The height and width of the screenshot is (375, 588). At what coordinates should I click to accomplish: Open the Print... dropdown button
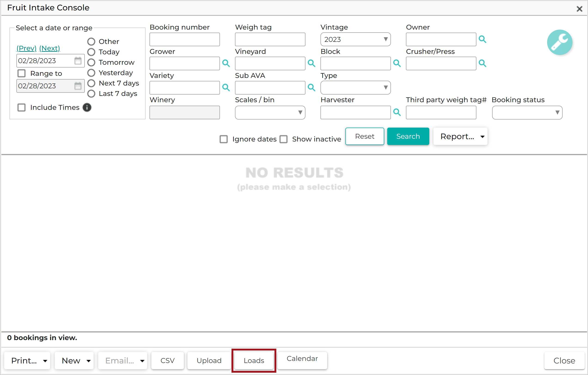[27, 361]
